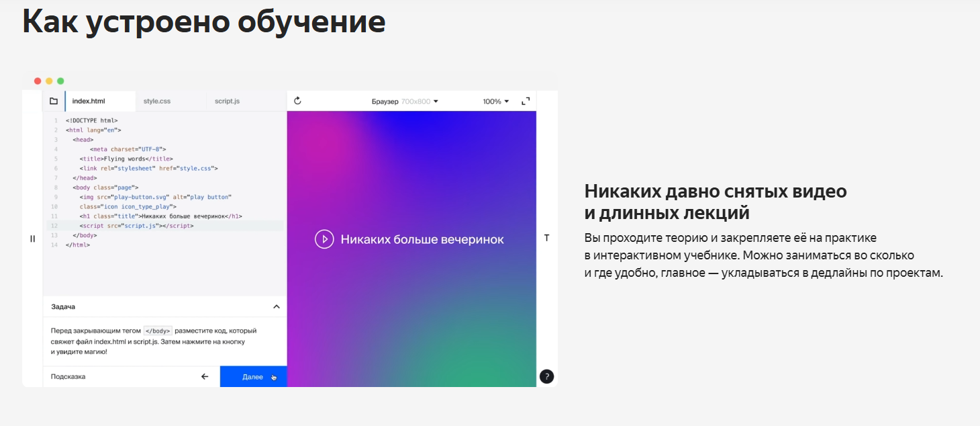Open the help question mark button
The width and height of the screenshot is (980, 426).
click(547, 376)
